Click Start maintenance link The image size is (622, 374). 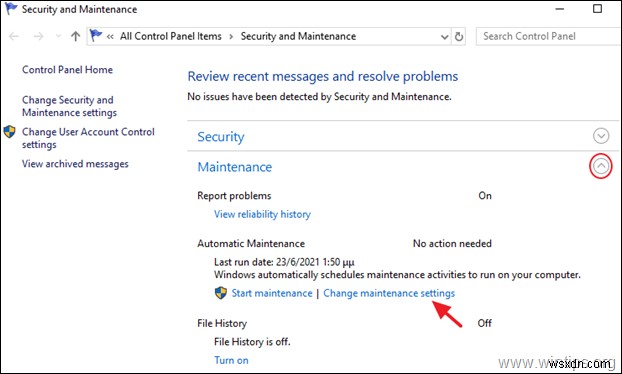272,293
